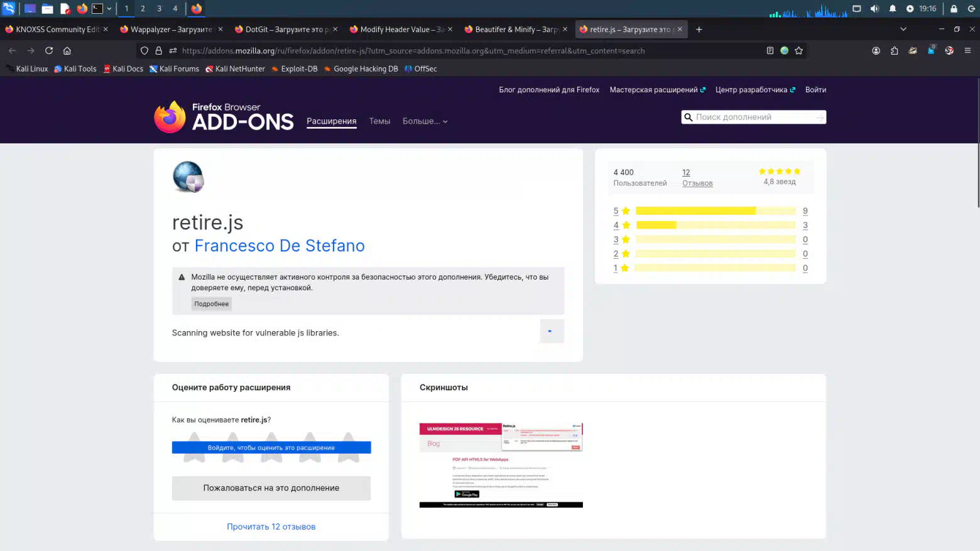Open the Kali Forums bookmark
This screenshot has width=980, height=551.
coord(174,69)
